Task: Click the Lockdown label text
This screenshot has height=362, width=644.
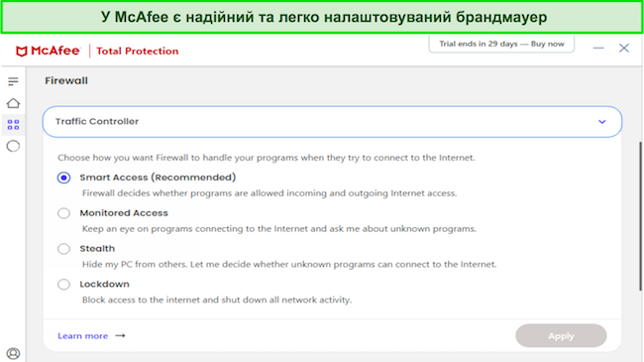Action: click(x=104, y=285)
